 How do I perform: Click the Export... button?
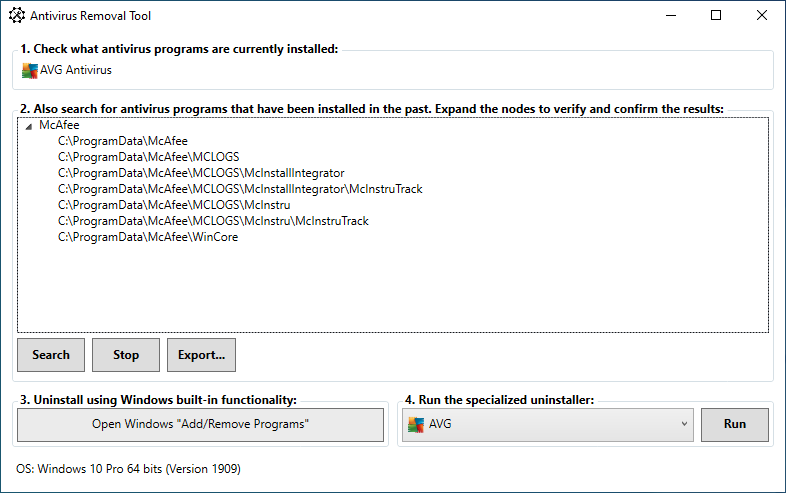[201, 354]
